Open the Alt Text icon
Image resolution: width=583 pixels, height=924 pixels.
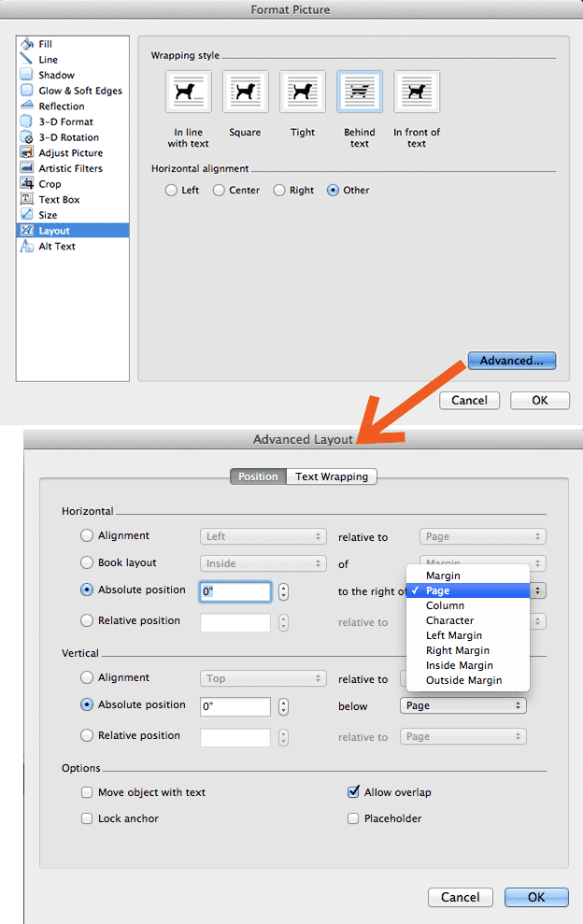pyautogui.click(x=26, y=246)
